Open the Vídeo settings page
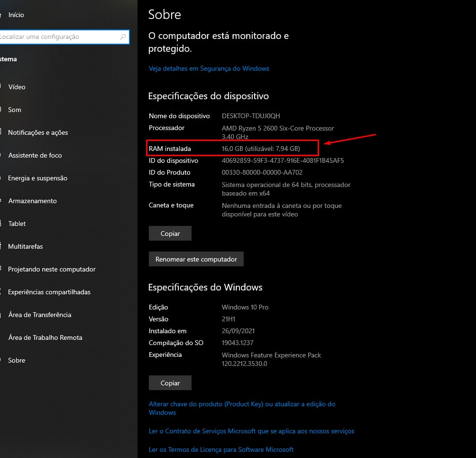Viewport: 476px width, 458px height. [17, 87]
